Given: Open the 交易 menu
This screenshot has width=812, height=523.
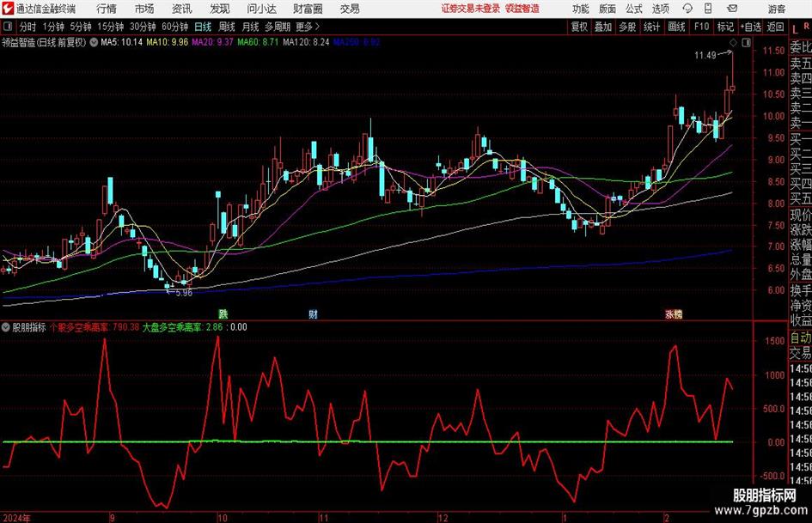Looking at the screenshot, I should pos(350,9).
